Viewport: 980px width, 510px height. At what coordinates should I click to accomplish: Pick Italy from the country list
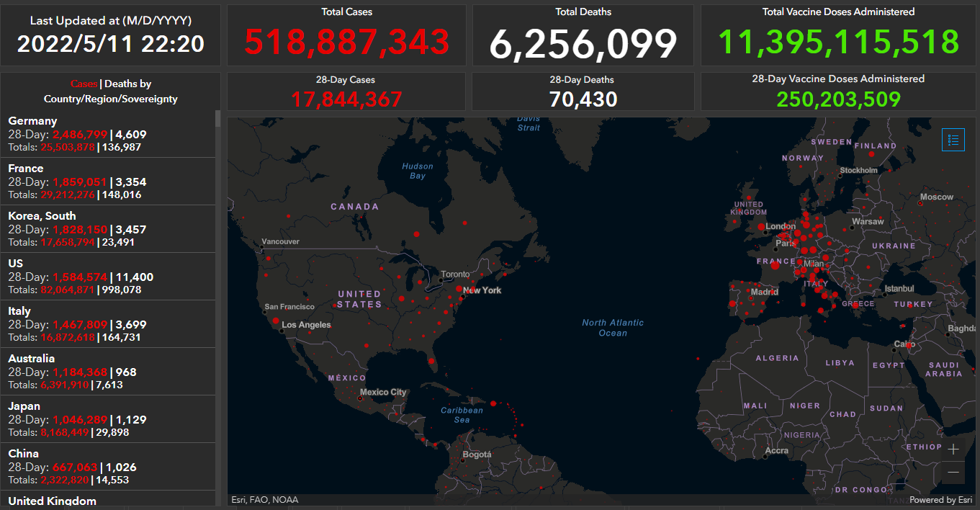[x=108, y=323]
